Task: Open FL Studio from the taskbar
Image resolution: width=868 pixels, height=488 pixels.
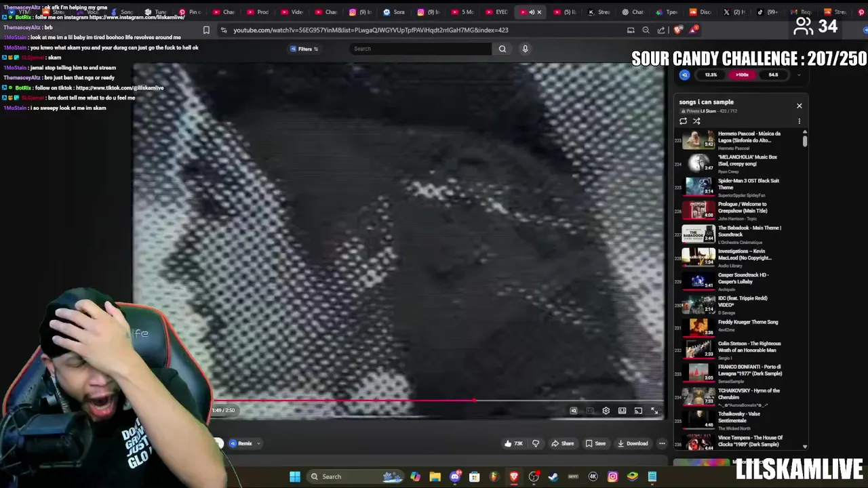Action: pyautogui.click(x=494, y=476)
